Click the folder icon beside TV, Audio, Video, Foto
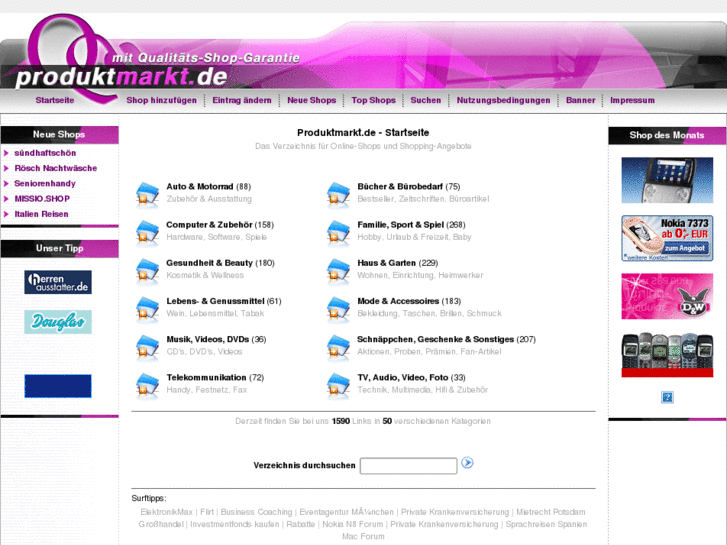The height and width of the screenshot is (545, 727). click(x=338, y=385)
